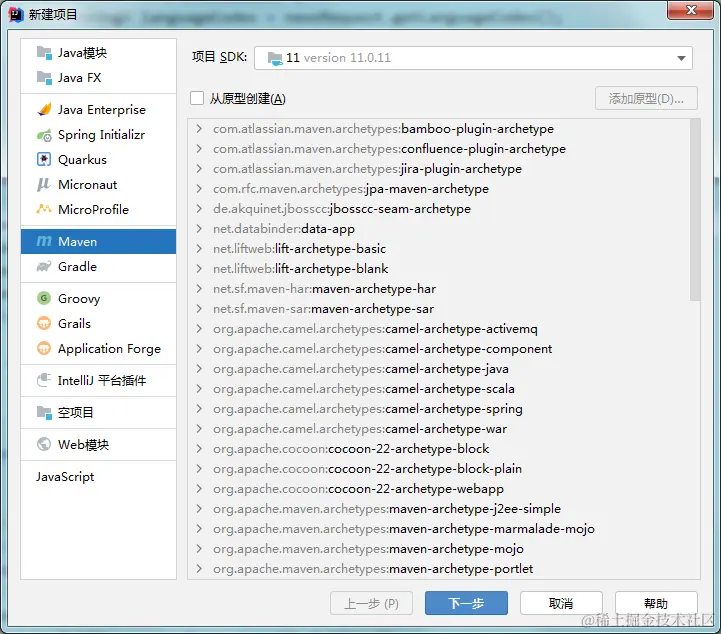Click the SDK folder icon in combo box
Viewport: 721px width, 634px height.
pyautogui.click(x=275, y=58)
